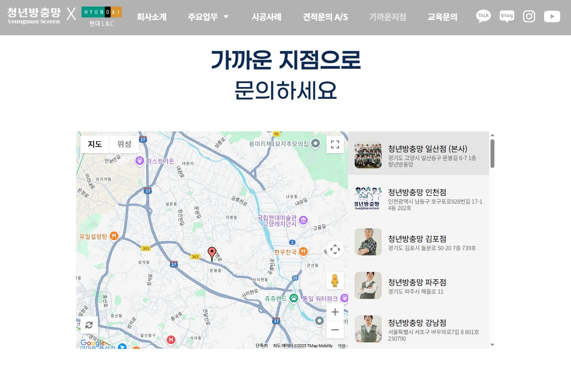Click the 유일설렁탕 restaurant map icon
This screenshot has height=392, width=571.
click(x=114, y=236)
